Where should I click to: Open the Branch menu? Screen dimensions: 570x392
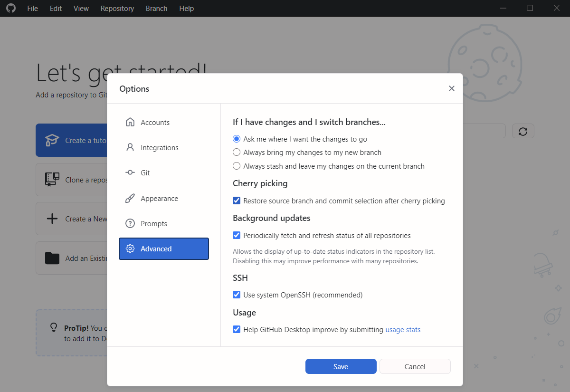pos(156,8)
